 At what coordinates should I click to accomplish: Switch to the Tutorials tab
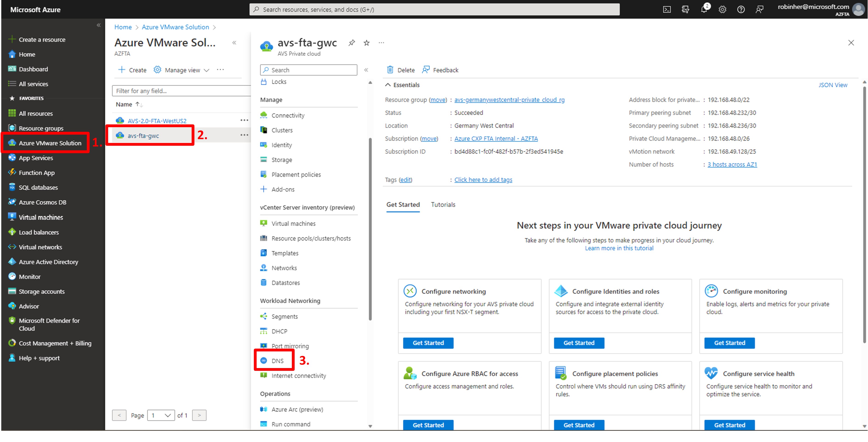click(x=443, y=205)
